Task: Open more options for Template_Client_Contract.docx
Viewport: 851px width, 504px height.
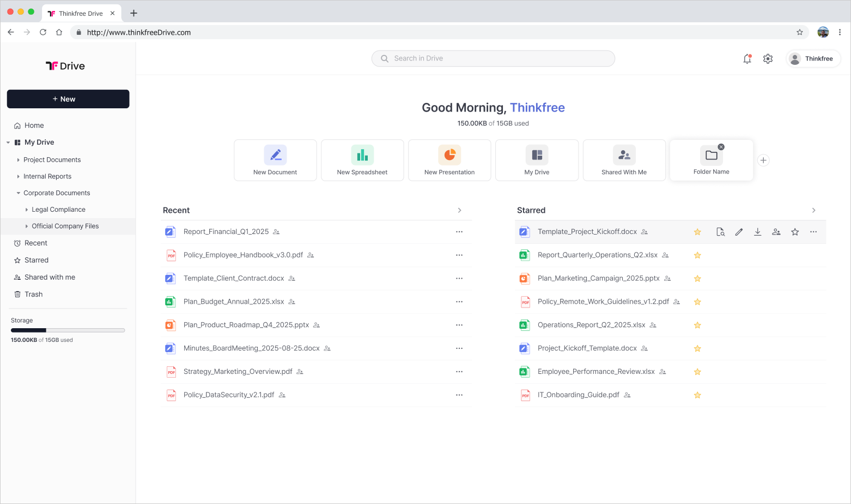Action: pos(459,278)
